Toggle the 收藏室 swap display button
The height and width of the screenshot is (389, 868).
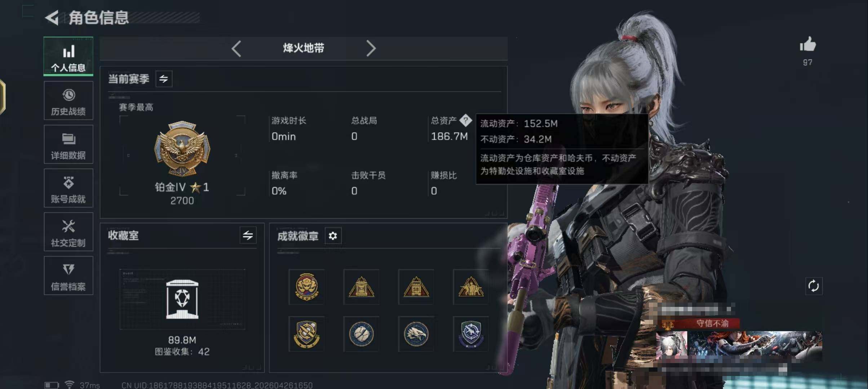(x=248, y=236)
